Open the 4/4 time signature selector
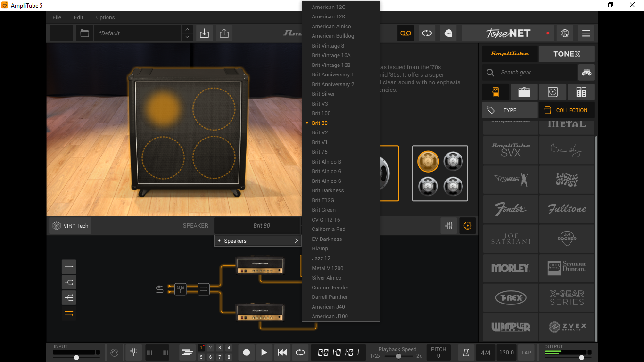 click(486, 352)
